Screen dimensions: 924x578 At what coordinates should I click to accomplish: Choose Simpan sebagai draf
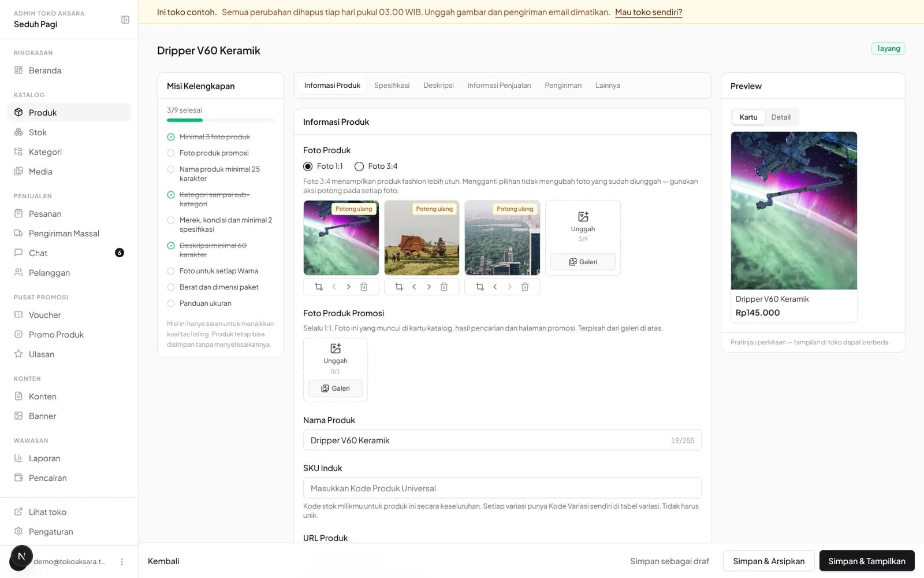point(669,561)
